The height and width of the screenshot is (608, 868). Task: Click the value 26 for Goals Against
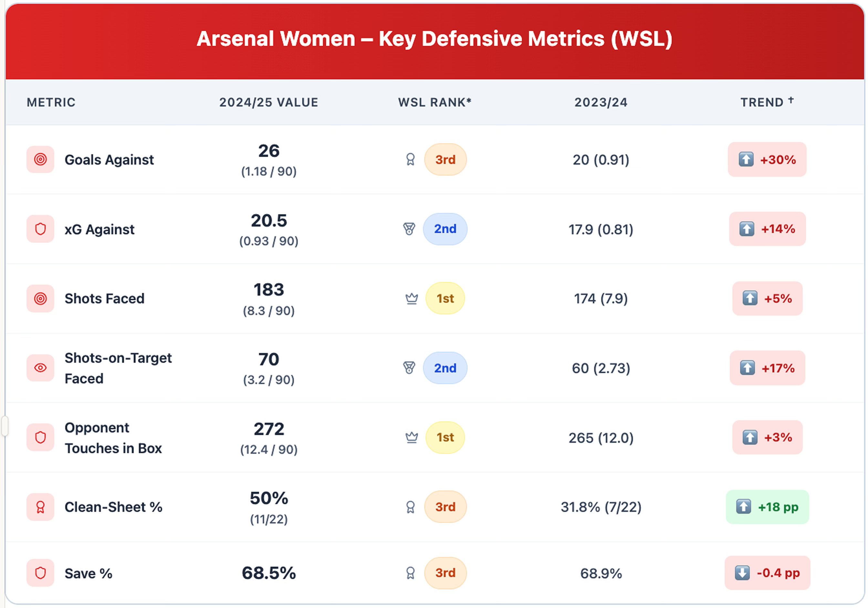[x=269, y=151]
